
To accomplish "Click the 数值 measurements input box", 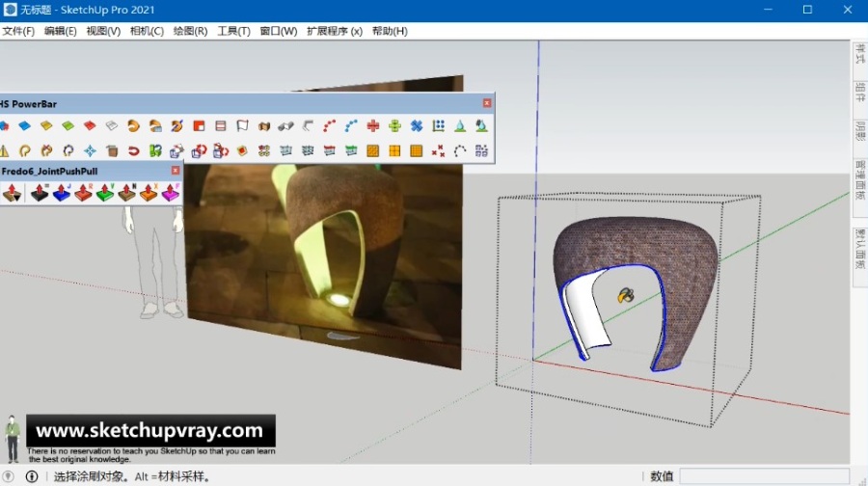I will pos(765,476).
